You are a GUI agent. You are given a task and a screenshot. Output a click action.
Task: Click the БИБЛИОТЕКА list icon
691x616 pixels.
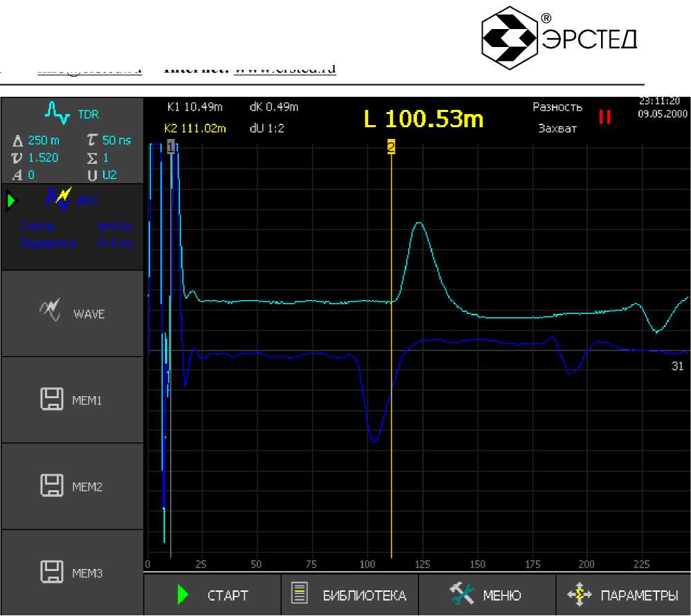click(x=300, y=593)
